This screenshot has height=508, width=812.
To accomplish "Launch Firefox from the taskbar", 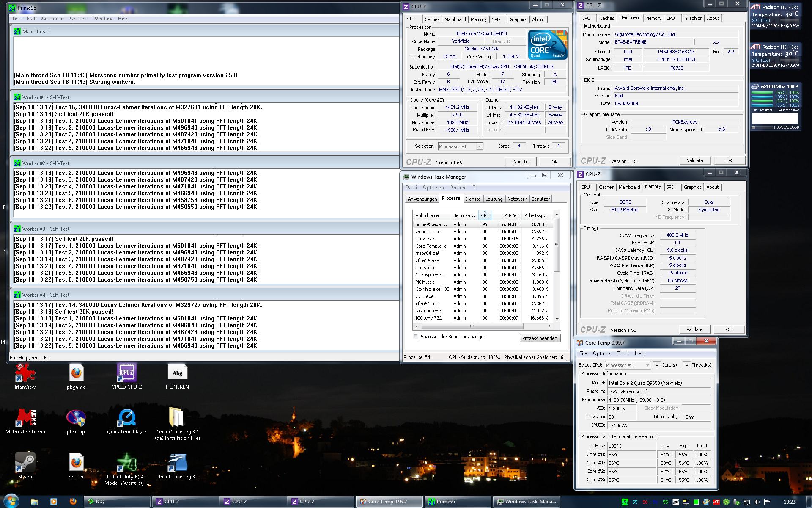I will click(x=73, y=502).
